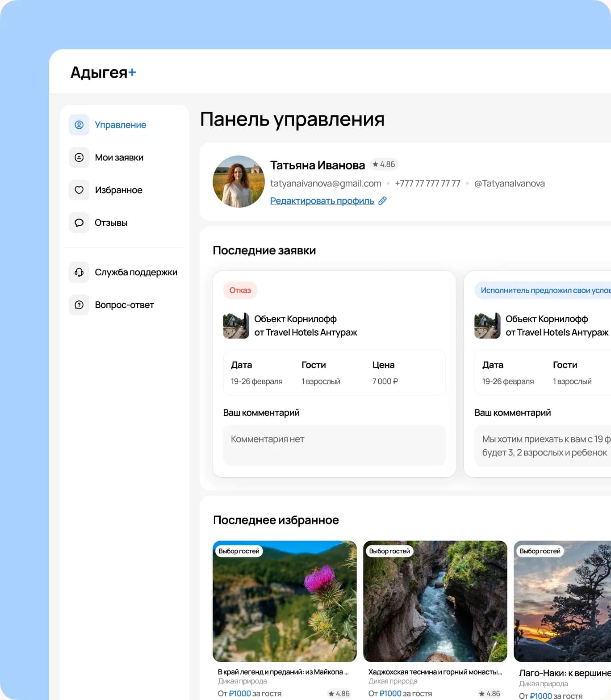Click the Выбор гостей badge on the gorge photo
Image resolution: width=611 pixels, height=700 pixels.
(389, 551)
